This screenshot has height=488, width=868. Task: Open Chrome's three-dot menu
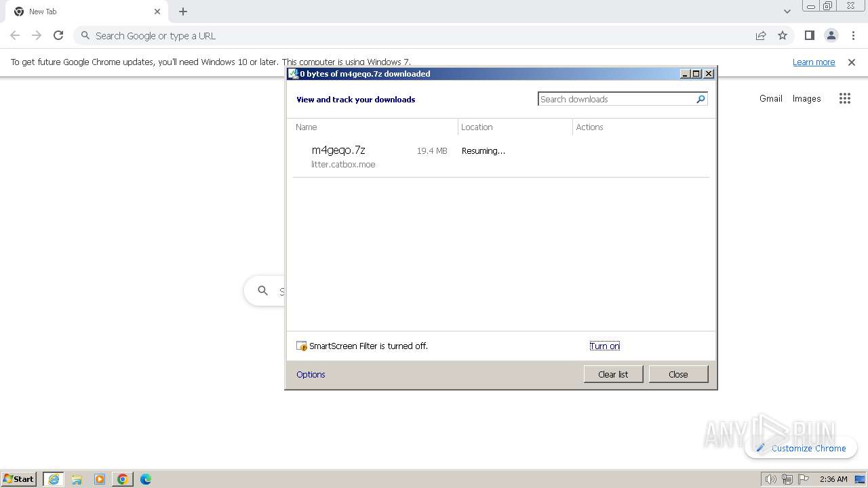coord(853,35)
